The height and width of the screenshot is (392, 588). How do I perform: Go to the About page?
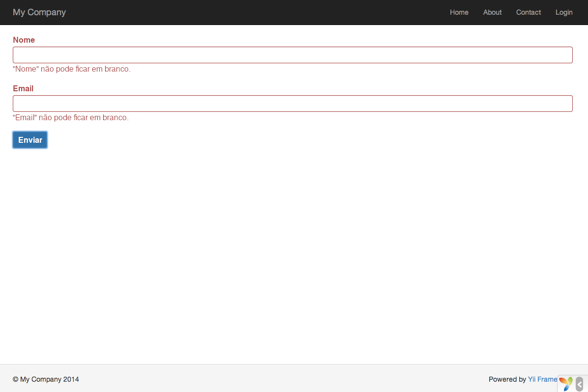point(492,12)
